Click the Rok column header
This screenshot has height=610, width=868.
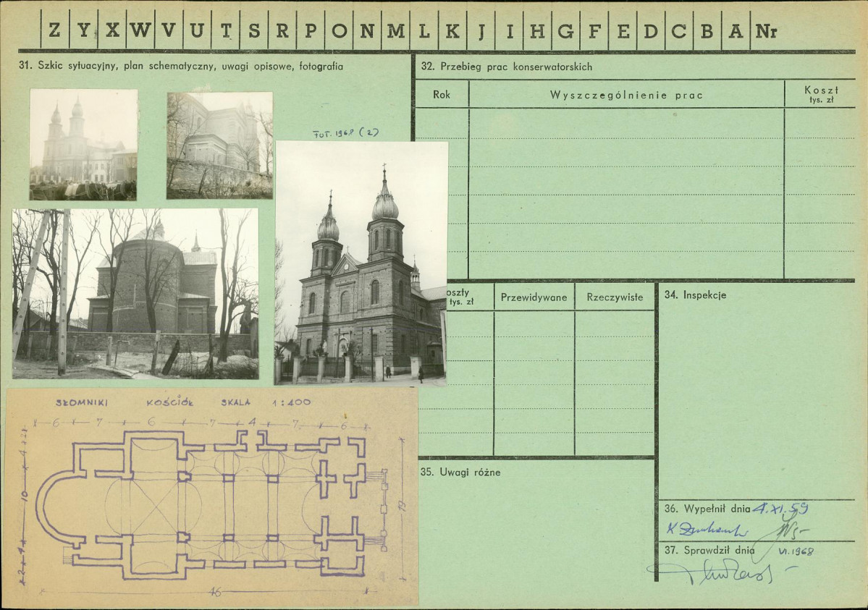(x=442, y=95)
